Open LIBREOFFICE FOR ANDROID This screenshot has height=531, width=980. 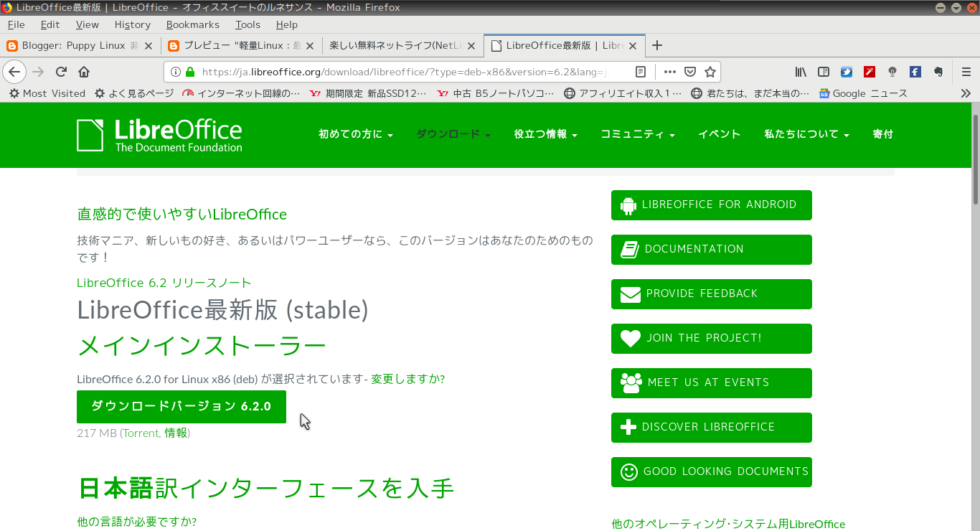[712, 205]
